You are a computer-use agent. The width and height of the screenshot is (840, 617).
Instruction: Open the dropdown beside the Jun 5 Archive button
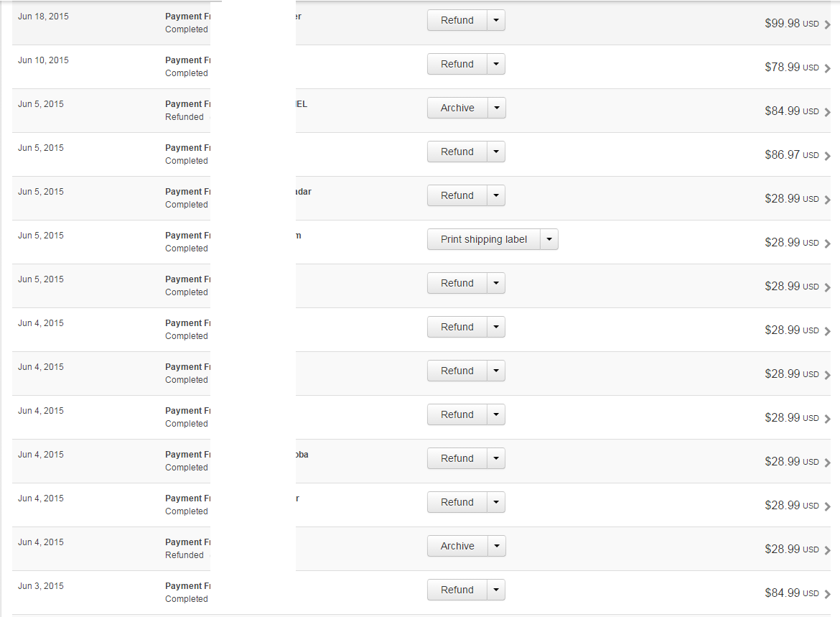pyautogui.click(x=497, y=108)
